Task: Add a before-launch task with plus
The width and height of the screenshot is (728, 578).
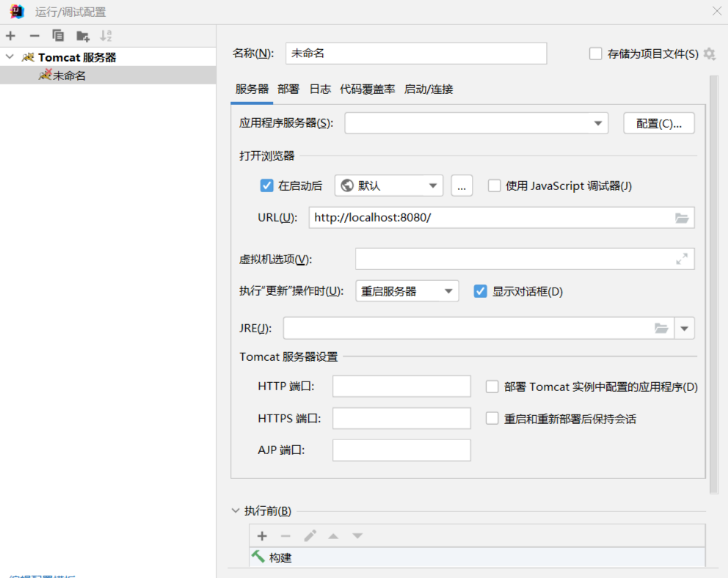Action: 262,536
